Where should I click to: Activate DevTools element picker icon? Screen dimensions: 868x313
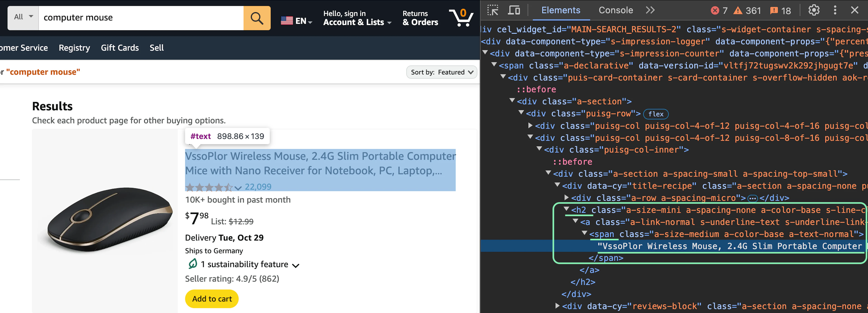493,10
